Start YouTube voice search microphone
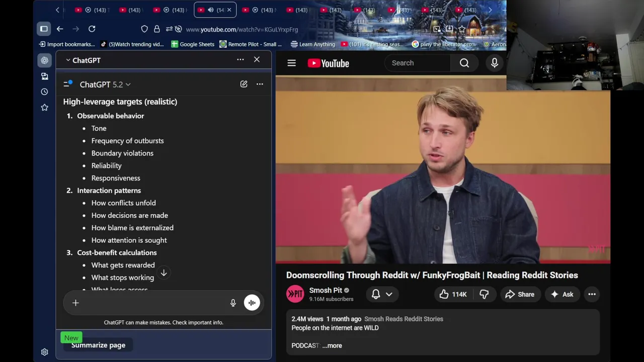 coord(495,63)
